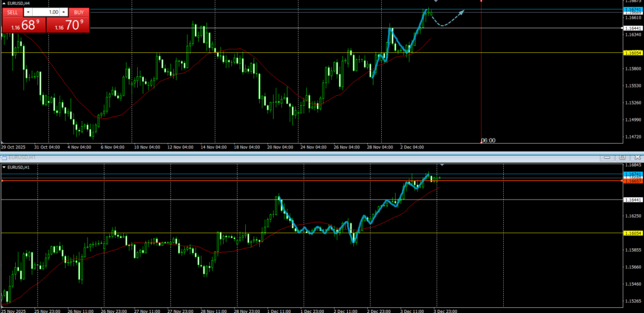Select the orange 1.16657 price level label

632,181
